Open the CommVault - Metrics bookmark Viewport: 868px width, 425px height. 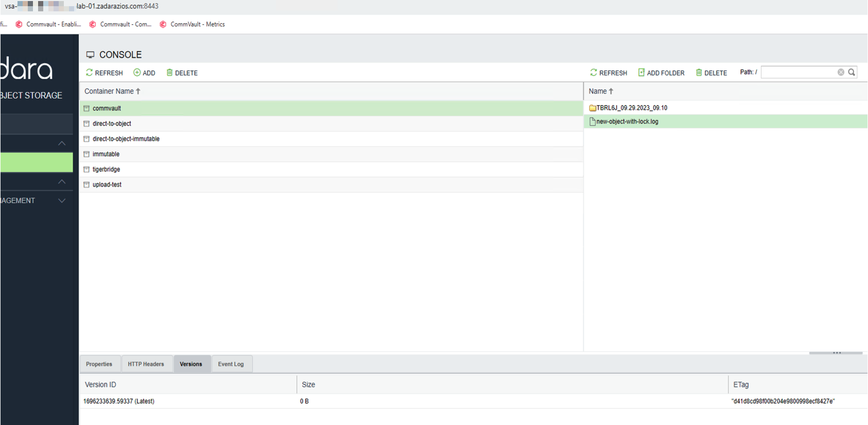coord(197,24)
